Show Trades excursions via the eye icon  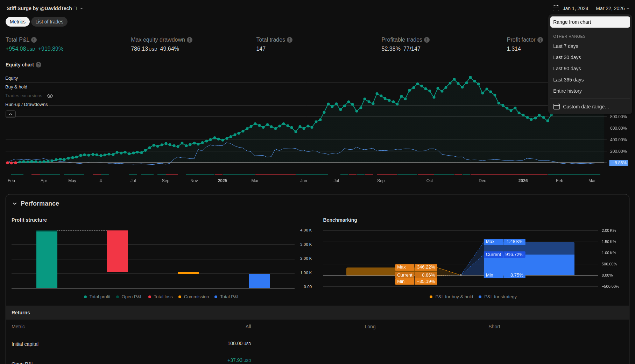point(50,96)
